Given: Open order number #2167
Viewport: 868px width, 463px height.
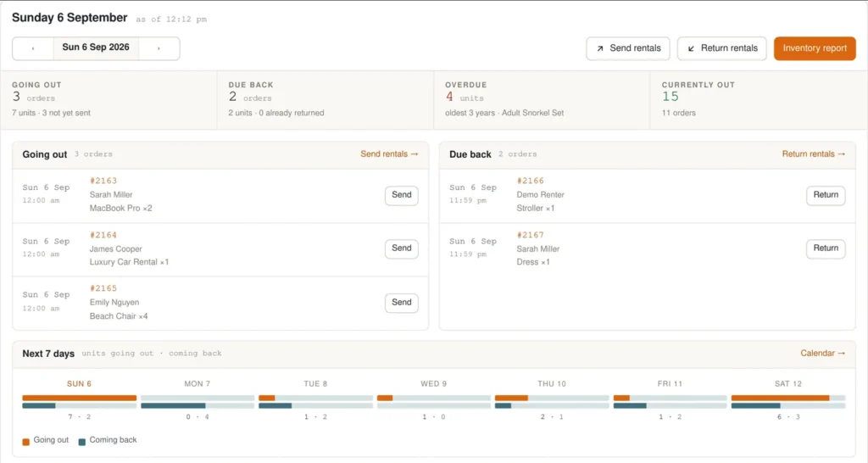Looking at the screenshot, I should coord(531,235).
